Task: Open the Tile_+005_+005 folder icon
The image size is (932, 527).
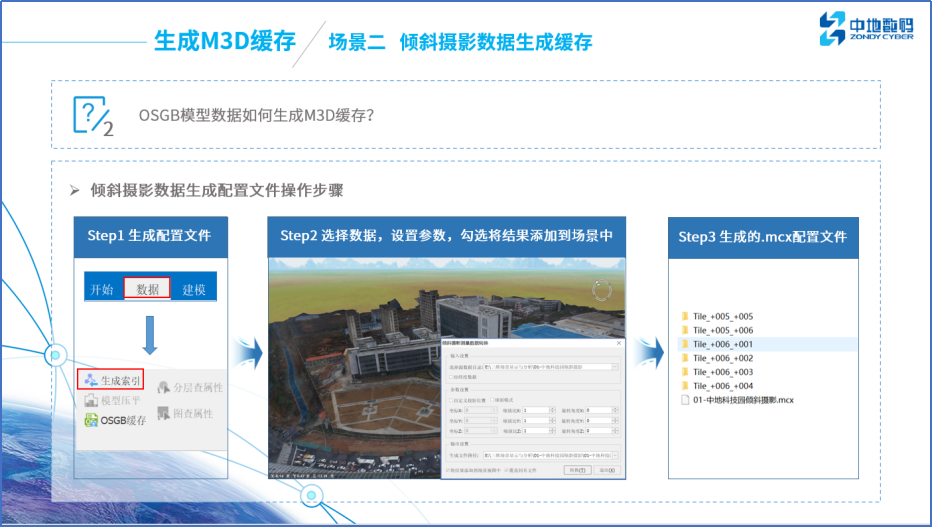Action: [x=685, y=316]
